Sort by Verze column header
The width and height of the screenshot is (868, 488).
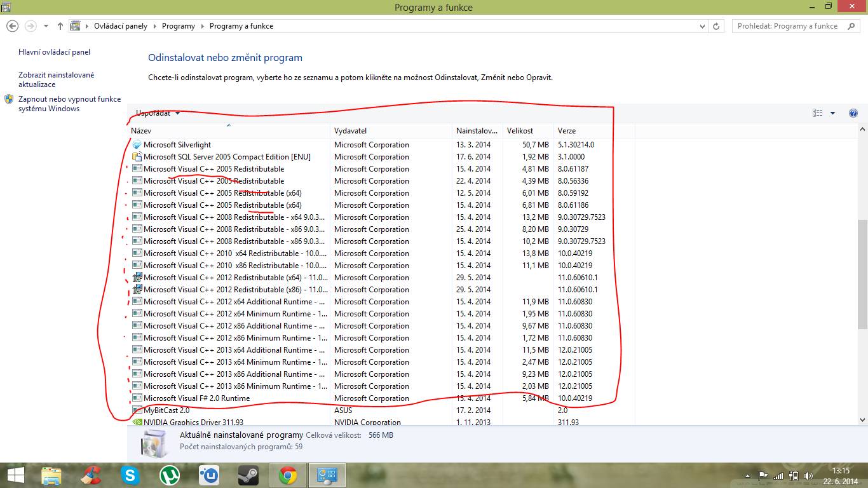(594, 130)
